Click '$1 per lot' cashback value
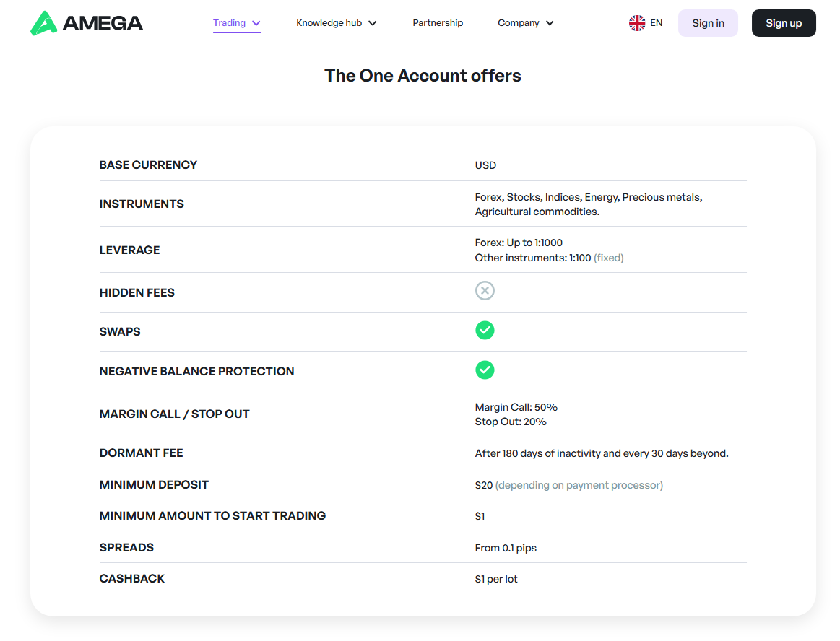 click(x=496, y=579)
